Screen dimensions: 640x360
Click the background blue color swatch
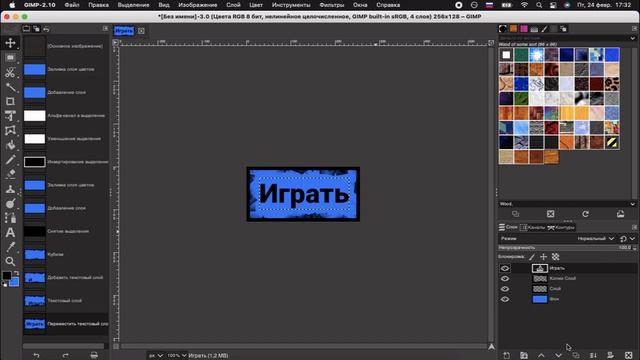[x=14, y=282]
